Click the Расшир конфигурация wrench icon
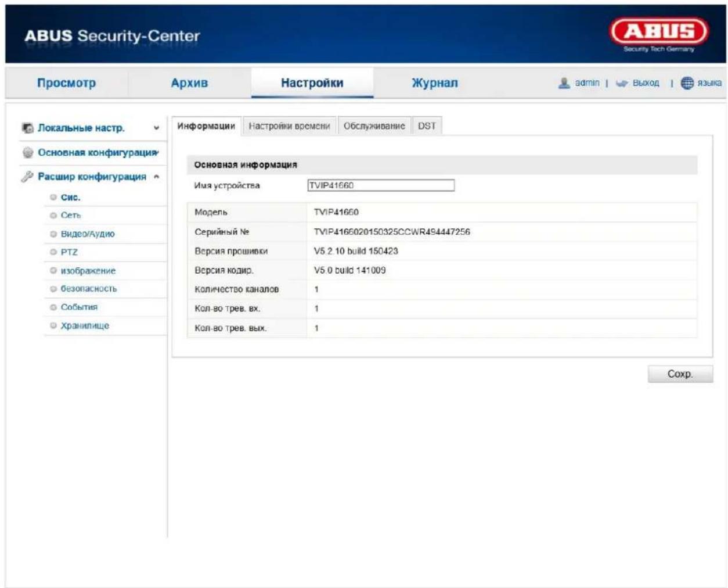Viewport: 728px width, 588px height. pos(27,177)
